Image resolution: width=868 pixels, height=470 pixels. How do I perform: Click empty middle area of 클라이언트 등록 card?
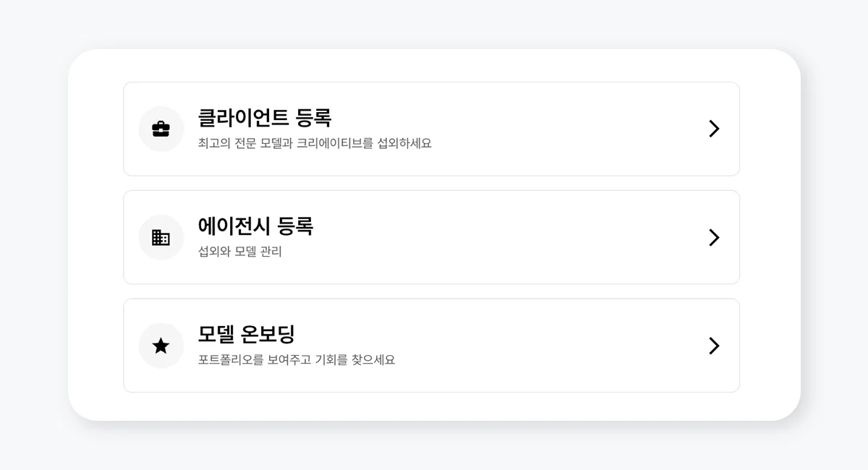tap(564, 129)
